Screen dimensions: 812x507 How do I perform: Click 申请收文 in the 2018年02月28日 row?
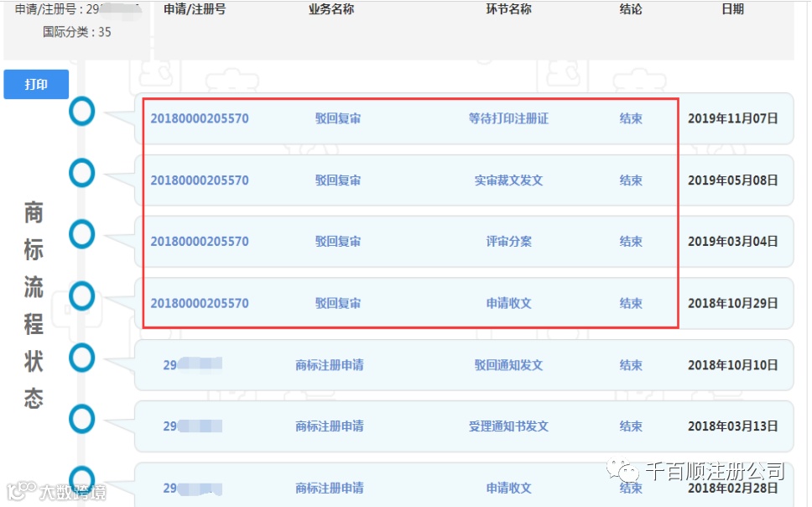pyautogui.click(x=508, y=488)
